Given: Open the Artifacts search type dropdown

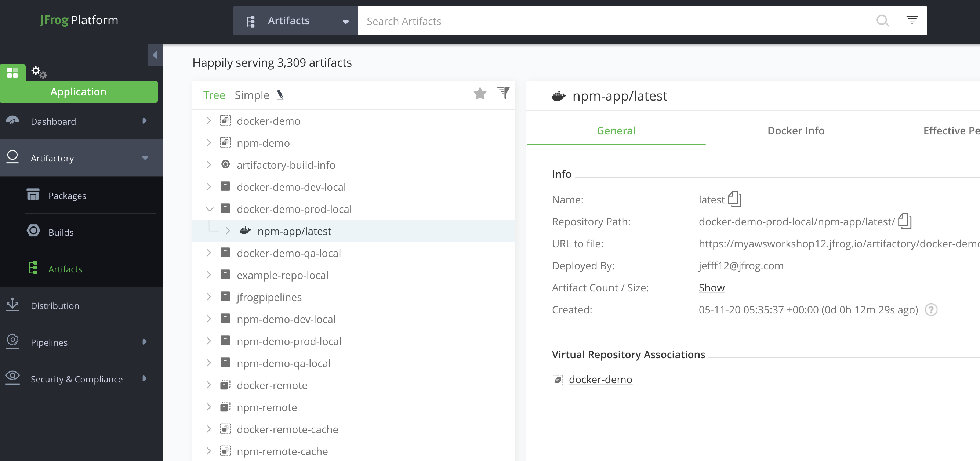Looking at the screenshot, I should 295,21.
